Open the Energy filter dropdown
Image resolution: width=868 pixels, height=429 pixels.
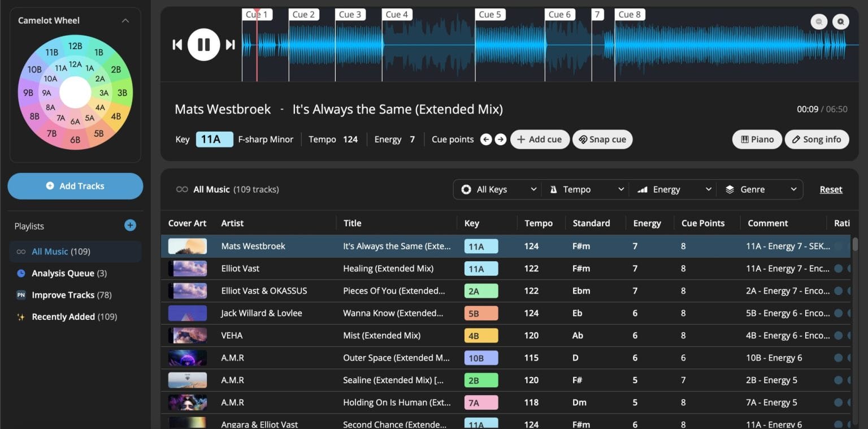(x=672, y=189)
